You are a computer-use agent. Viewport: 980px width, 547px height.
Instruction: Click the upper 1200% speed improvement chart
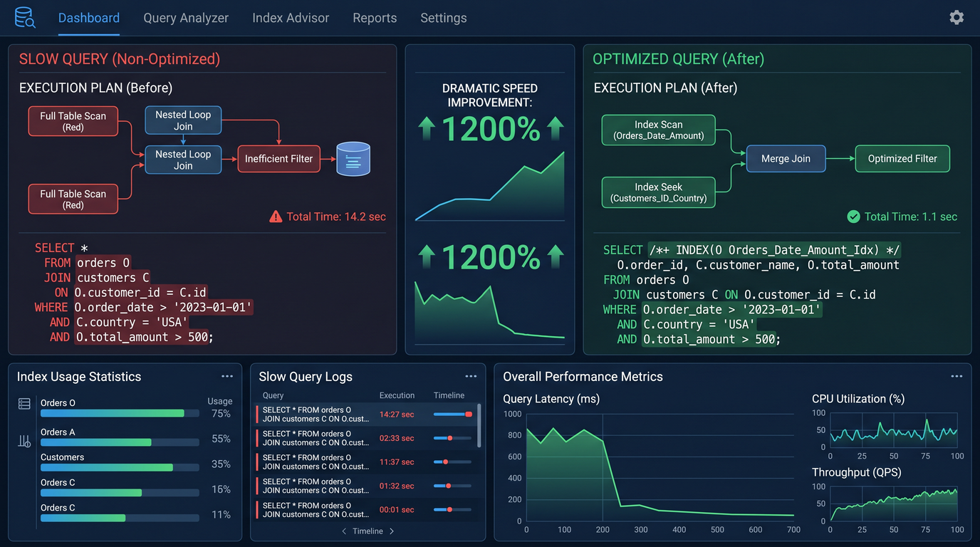coord(490,186)
